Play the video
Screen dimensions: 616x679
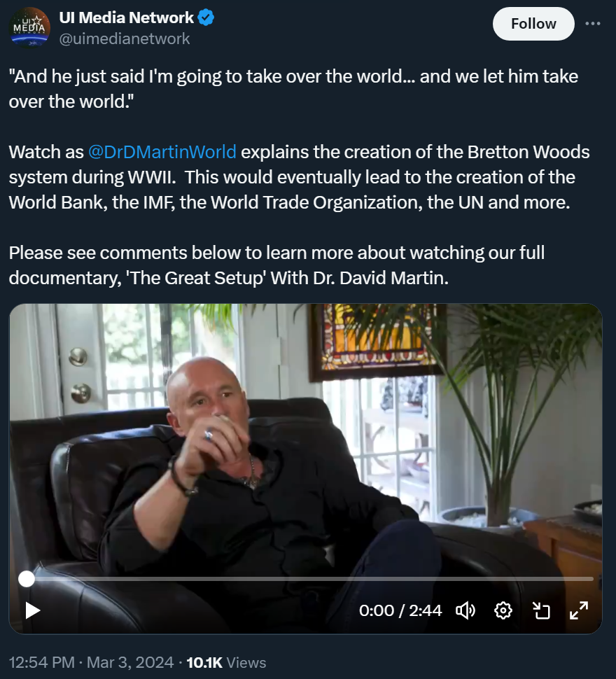pyautogui.click(x=32, y=610)
